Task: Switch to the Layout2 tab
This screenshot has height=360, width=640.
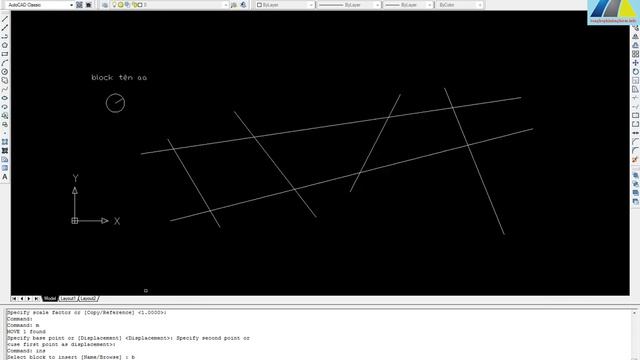Action: [88, 299]
